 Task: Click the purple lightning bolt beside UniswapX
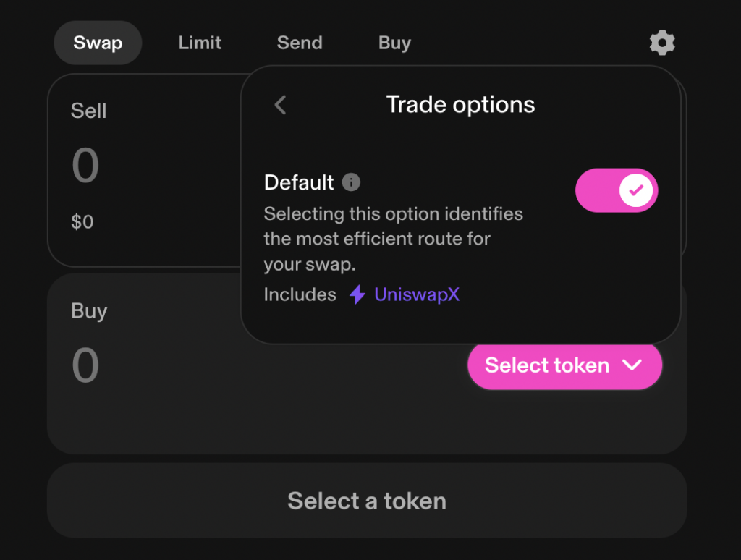pos(355,294)
